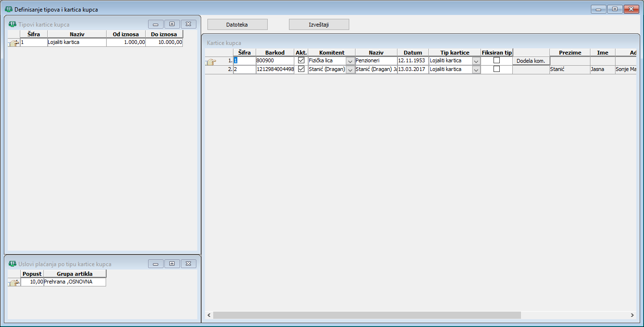Open the Izveštaji menu button

[x=319, y=25]
